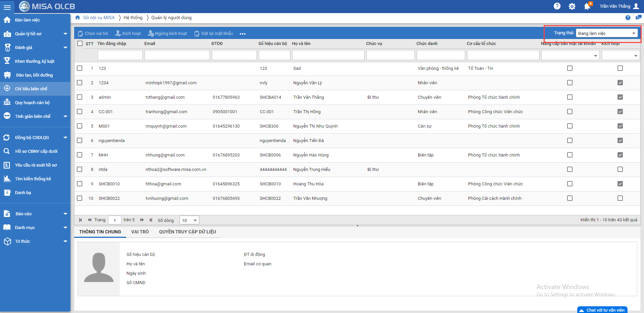Click the Sở nội vụ MISA breadcrumb link
The height and width of the screenshot is (313, 644).
point(99,17)
